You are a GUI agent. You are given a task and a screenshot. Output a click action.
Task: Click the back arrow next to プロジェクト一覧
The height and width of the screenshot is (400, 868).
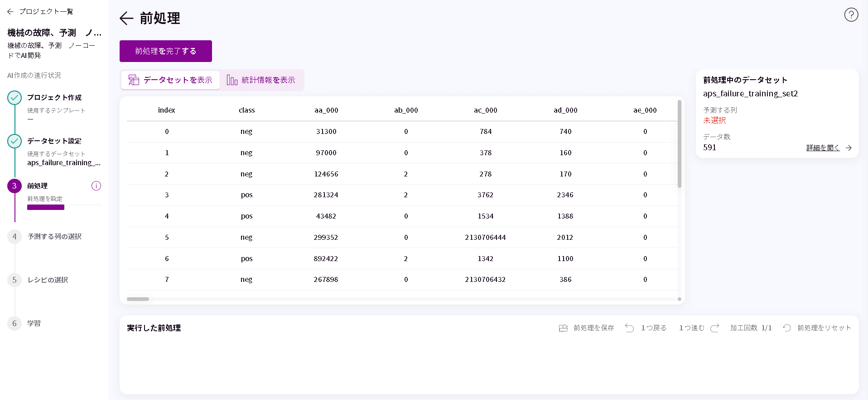10,12
